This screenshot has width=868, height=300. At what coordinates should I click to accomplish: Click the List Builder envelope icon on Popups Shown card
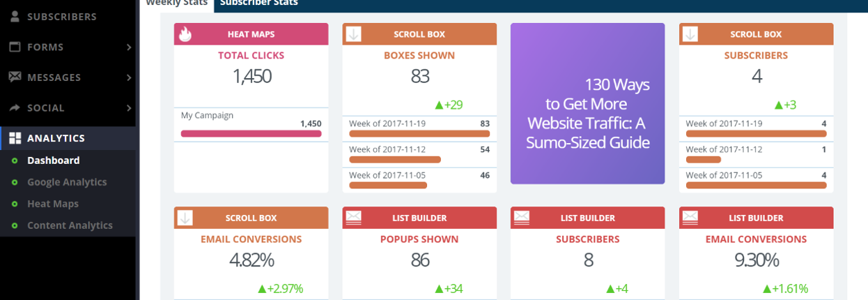click(x=353, y=218)
